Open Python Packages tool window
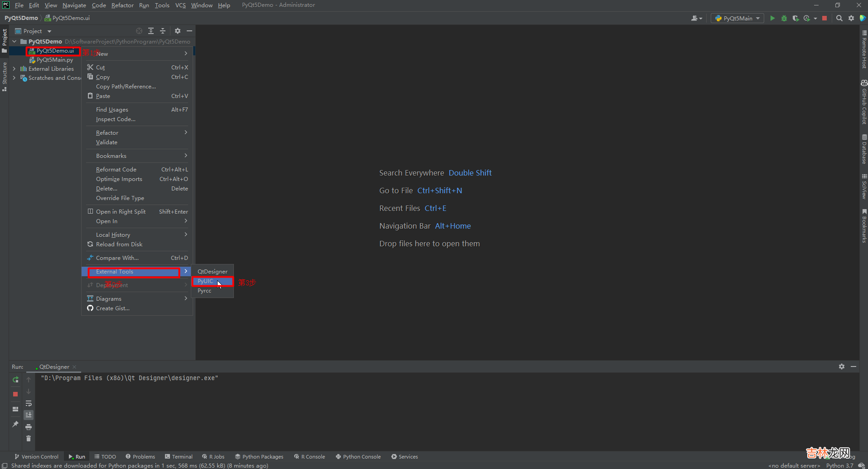 click(259, 457)
